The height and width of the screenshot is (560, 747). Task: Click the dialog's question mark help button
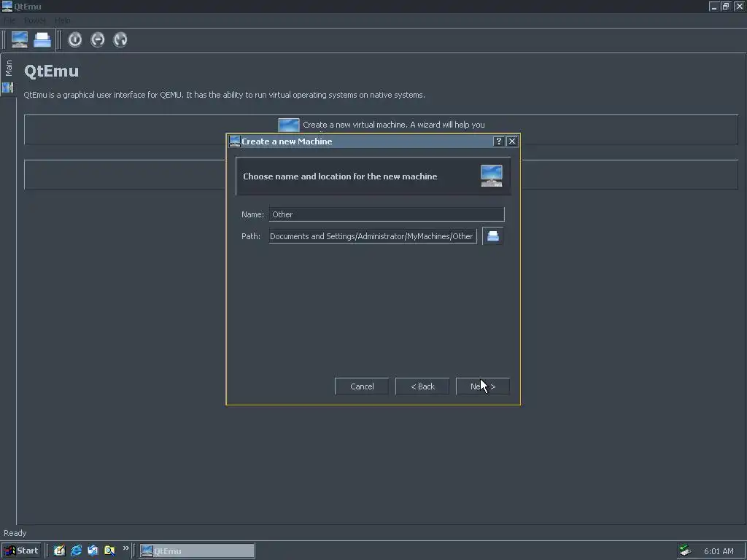point(498,141)
